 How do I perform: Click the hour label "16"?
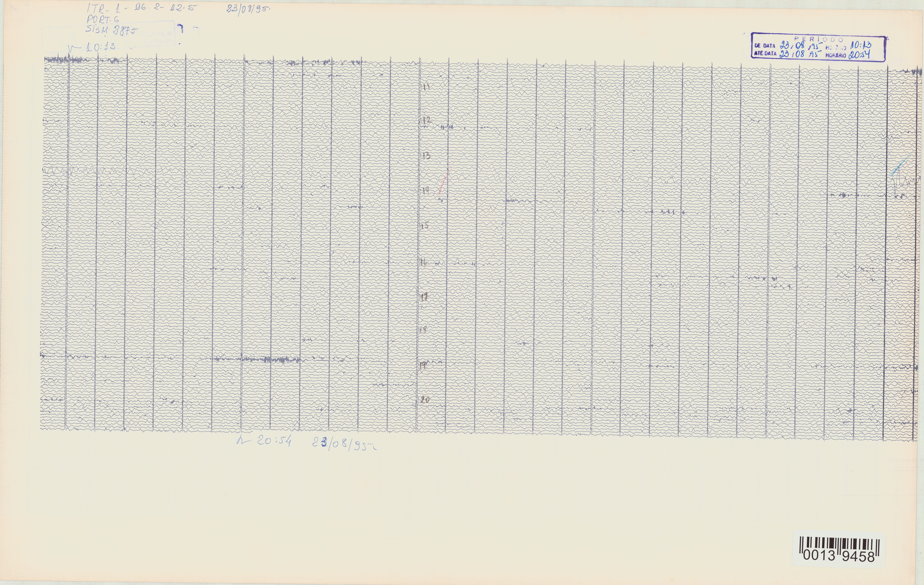click(x=424, y=262)
